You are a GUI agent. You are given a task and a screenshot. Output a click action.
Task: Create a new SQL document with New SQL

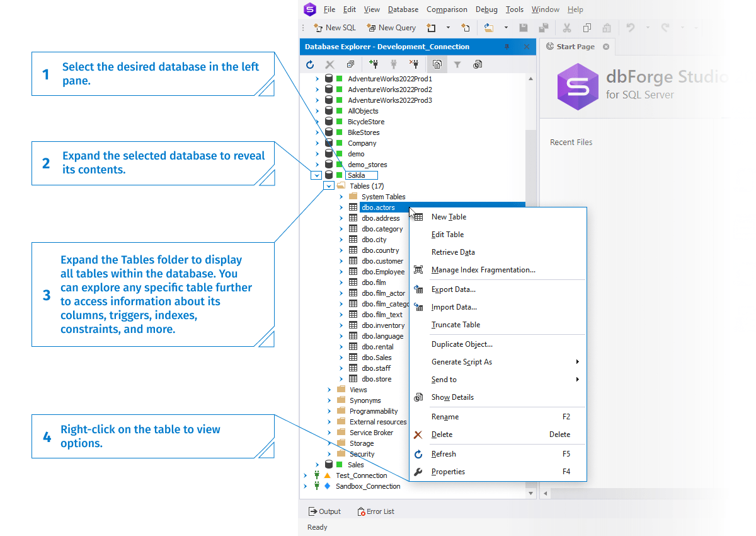pos(335,28)
